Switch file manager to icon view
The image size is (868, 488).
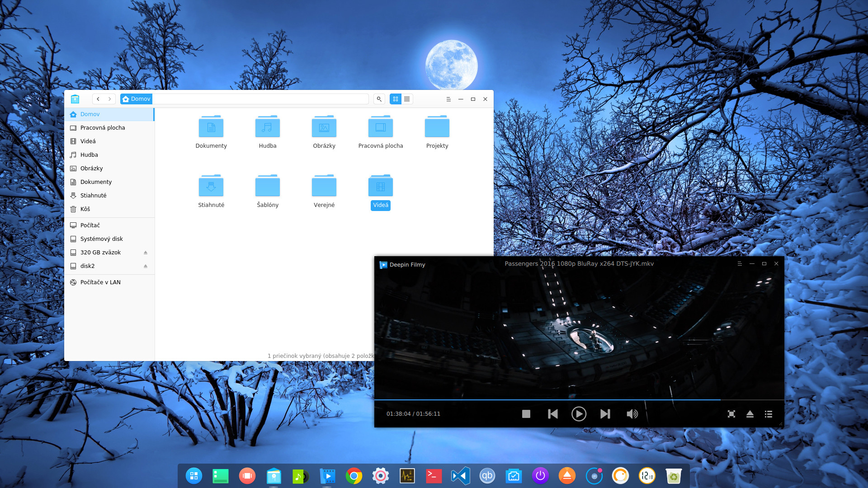396,99
